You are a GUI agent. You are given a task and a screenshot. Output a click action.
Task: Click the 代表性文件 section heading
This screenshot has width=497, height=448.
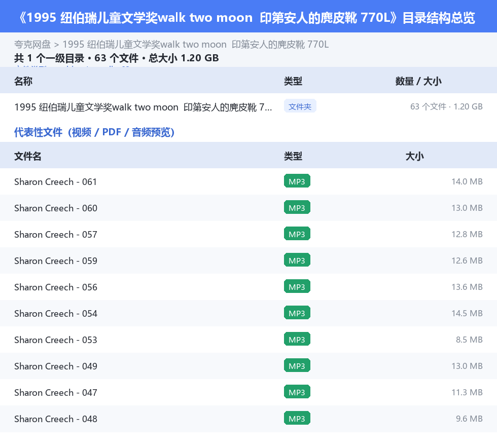(x=94, y=132)
